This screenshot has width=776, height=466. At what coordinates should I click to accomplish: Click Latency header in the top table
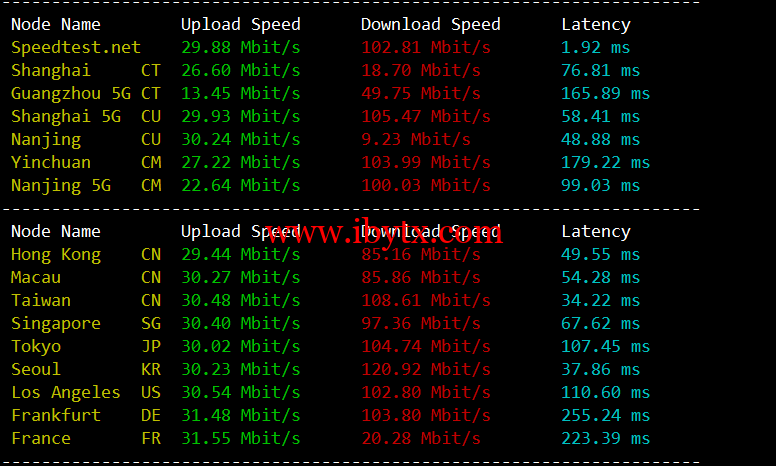click(596, 24)
